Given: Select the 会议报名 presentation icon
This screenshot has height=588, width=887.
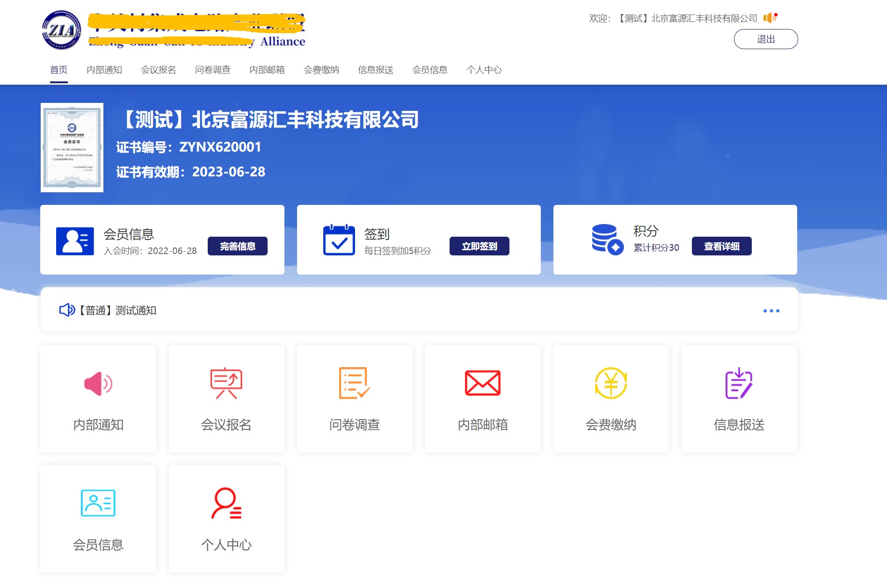Looking at the screenshot, I should tap(226, 383).
